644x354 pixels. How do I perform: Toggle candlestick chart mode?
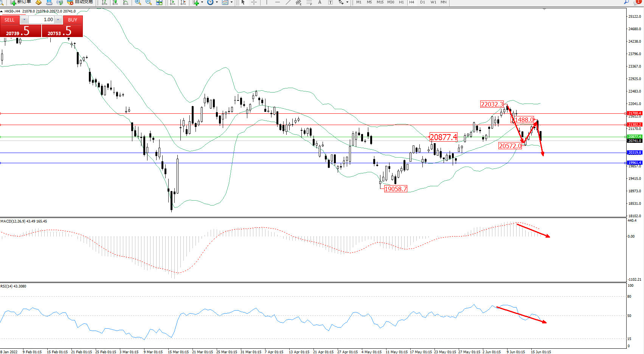coord(115,2)
